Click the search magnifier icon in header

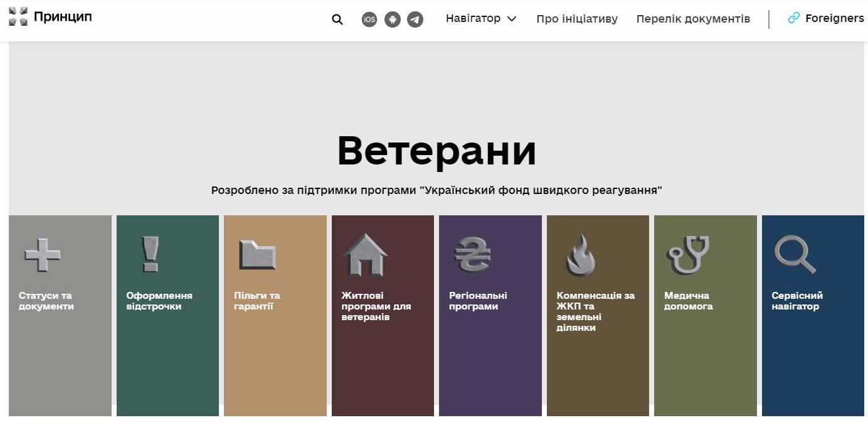point(337,19)
